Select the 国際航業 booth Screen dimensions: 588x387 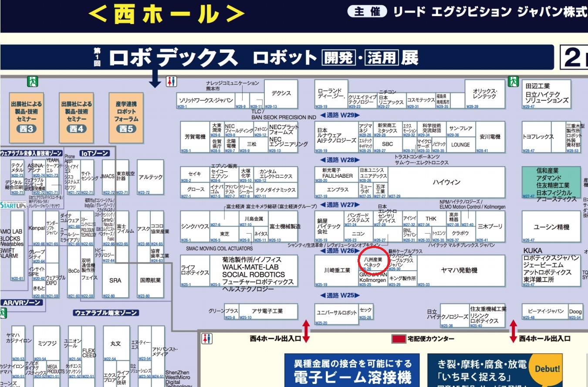click(151, 281)
